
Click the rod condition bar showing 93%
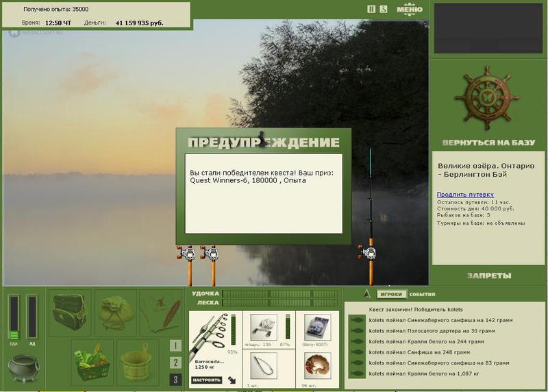pos(234,330)
